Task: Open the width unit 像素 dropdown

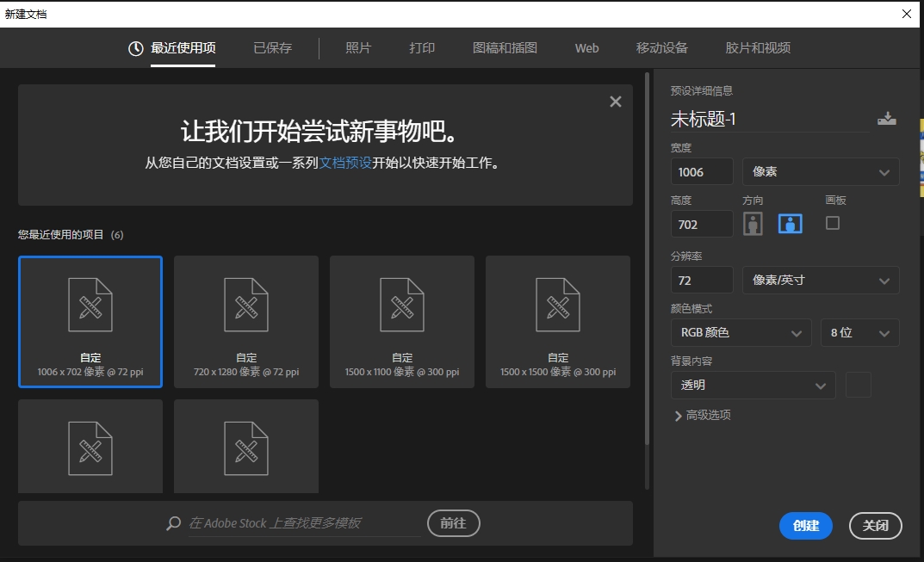Action: click(821, 172)
